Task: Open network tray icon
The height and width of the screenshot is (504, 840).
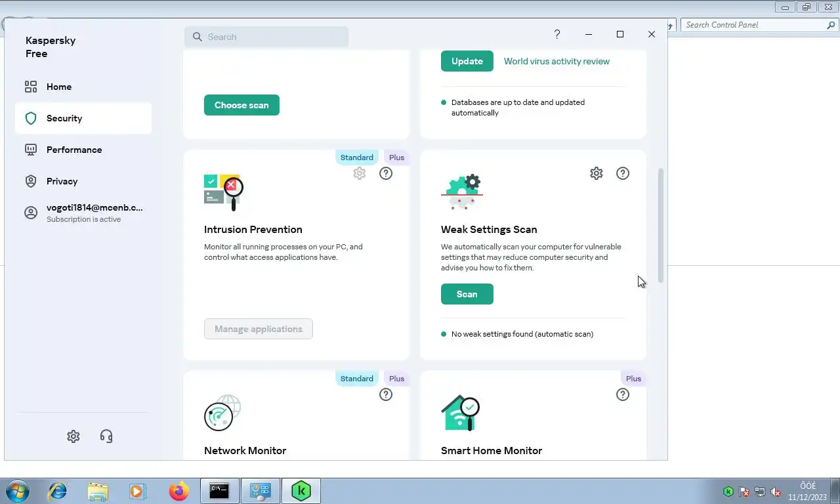Action: click(x=760, y=492)
